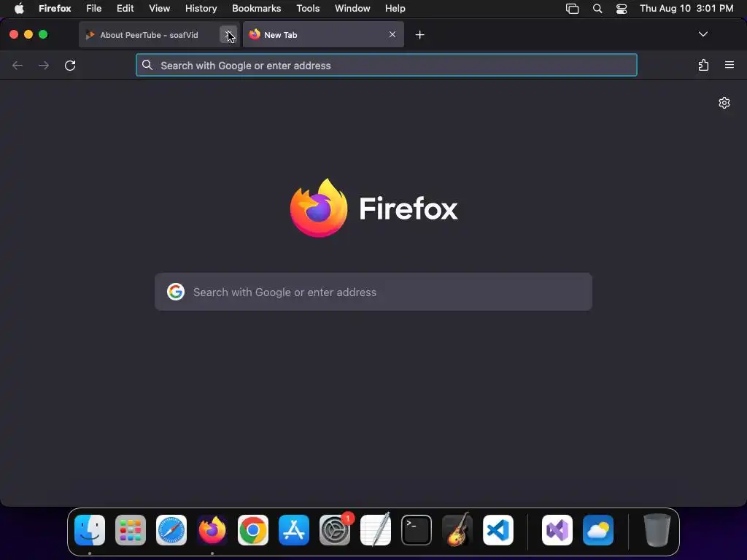Open the Firefox menu bar item
The width and height of the screenshot is (747, 560).
55,9
